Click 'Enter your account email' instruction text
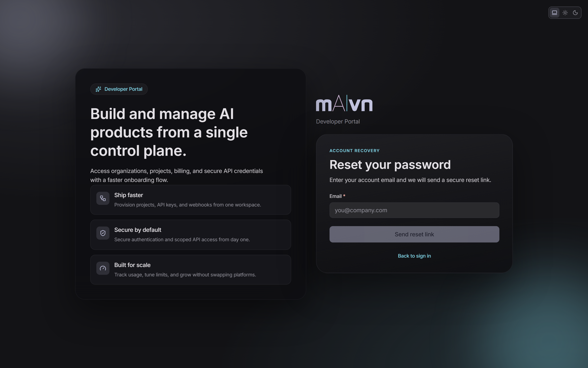Screen dimensions: 588x368 click(410, 180)
